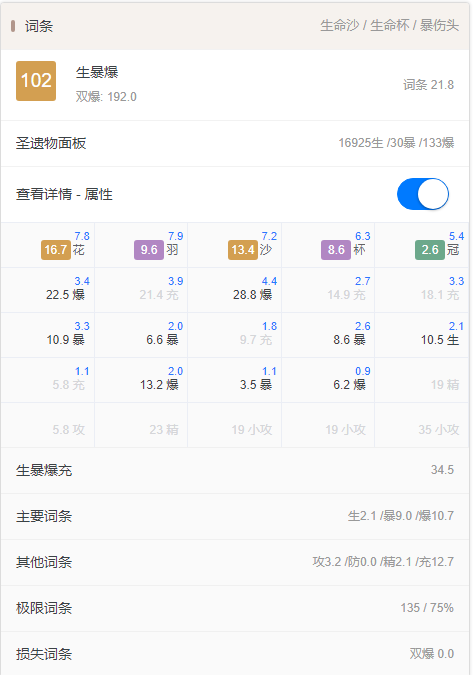474x675 pixels.
Task: Select the 极限词条 row
Action: (x=235, y=609)
